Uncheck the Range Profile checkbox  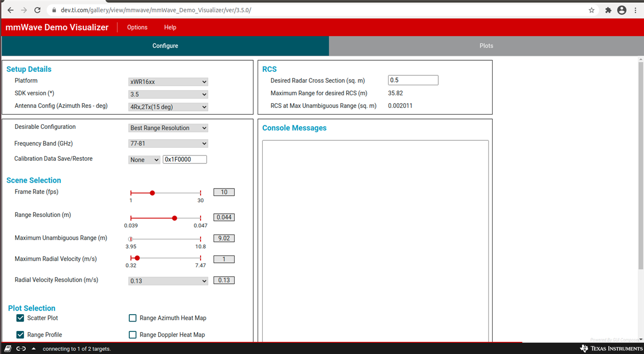point(20,335)
